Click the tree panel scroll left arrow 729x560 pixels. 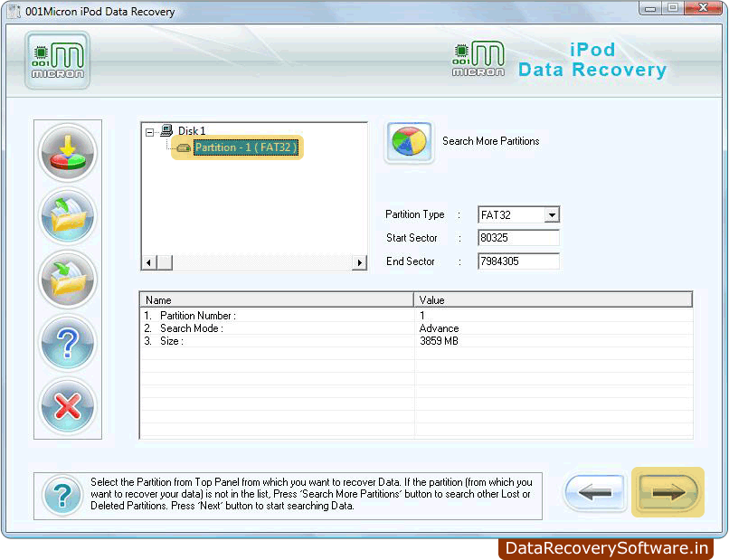pos(148,262)
